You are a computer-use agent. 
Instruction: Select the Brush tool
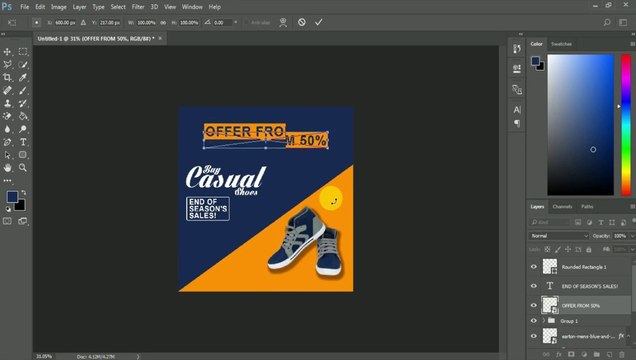(x=23, y=90)
